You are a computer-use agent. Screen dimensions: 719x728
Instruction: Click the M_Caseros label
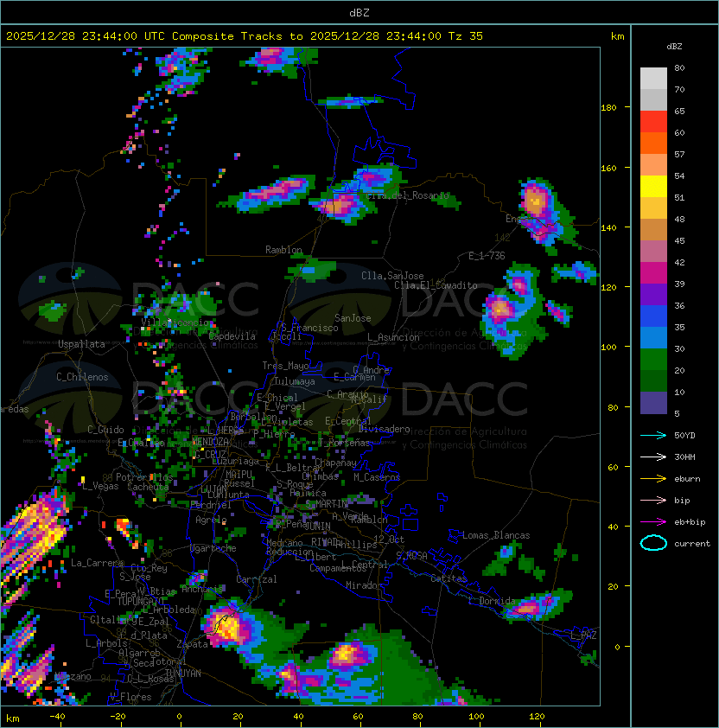[x=377, y=477]
